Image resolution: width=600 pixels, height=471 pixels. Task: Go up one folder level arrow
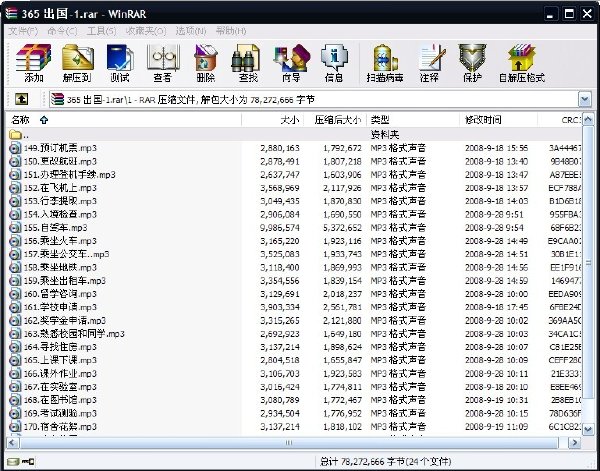click(21, 99)
